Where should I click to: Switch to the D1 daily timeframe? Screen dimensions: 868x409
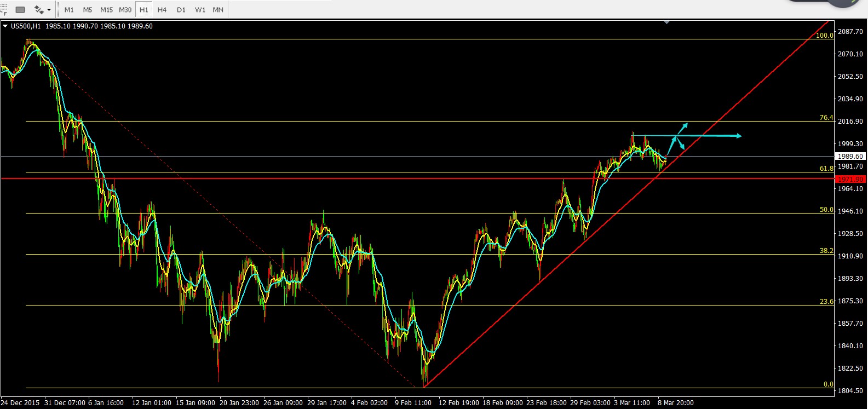pyautogui.click(x=181, y=10)
